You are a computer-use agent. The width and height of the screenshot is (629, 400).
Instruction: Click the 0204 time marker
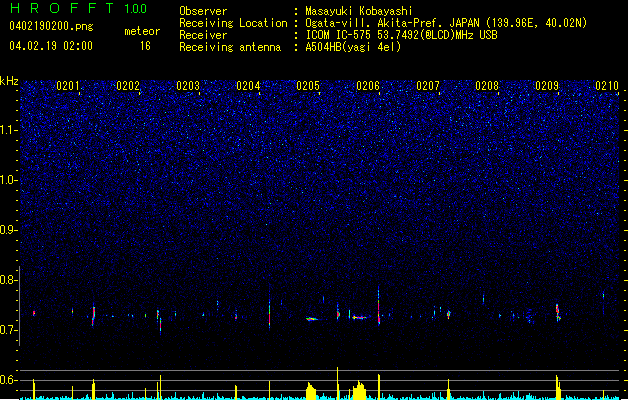tap(248, 86)
